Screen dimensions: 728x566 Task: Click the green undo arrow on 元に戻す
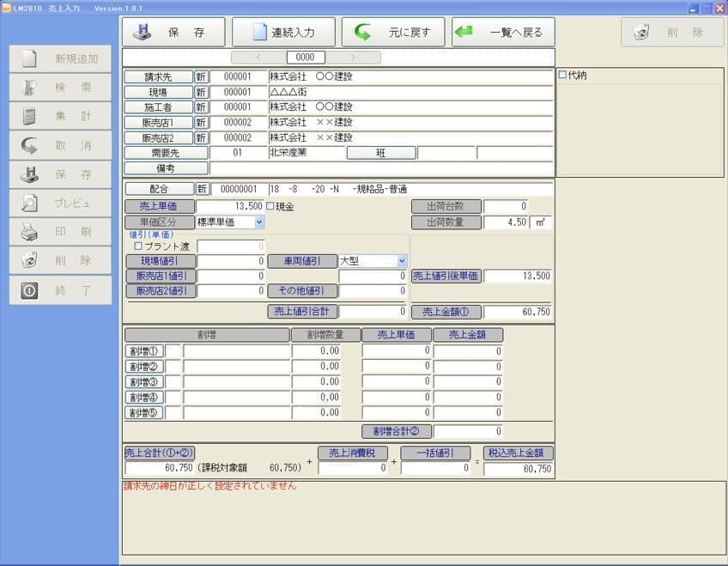tap(362, 33)
